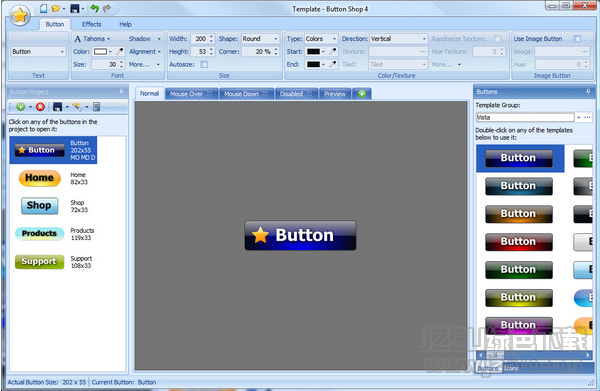This screenshot has width=600, height=391.
Task: Switch to the Mouse Down state tab
Action: [246, 94]
